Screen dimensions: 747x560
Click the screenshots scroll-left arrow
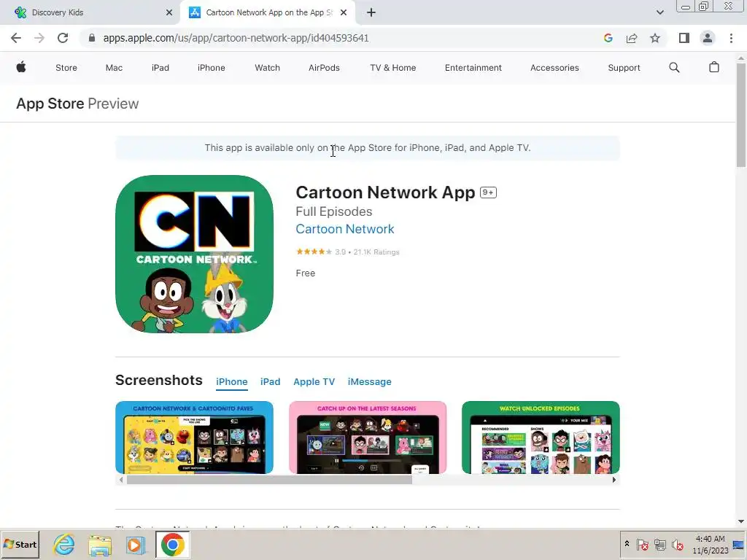click(121, 480)
